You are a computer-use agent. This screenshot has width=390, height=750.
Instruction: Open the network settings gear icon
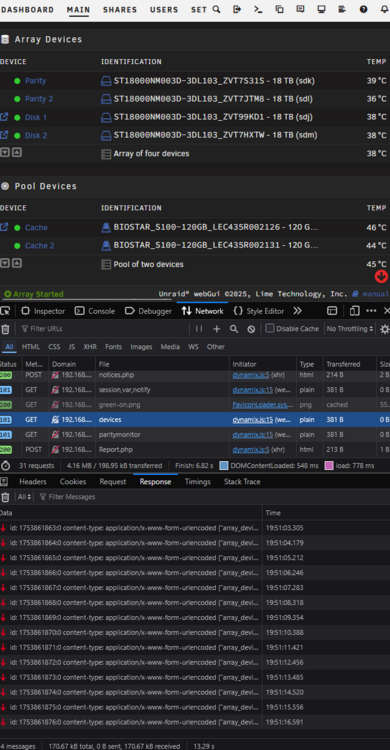tap(385, 329)
